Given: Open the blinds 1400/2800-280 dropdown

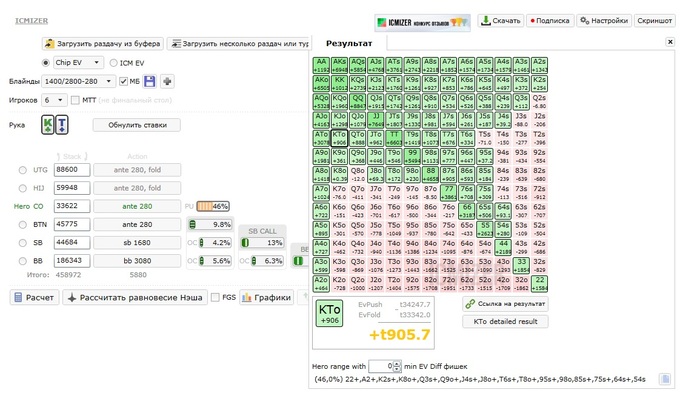Looking at the screenshot, I should (78, 81).
